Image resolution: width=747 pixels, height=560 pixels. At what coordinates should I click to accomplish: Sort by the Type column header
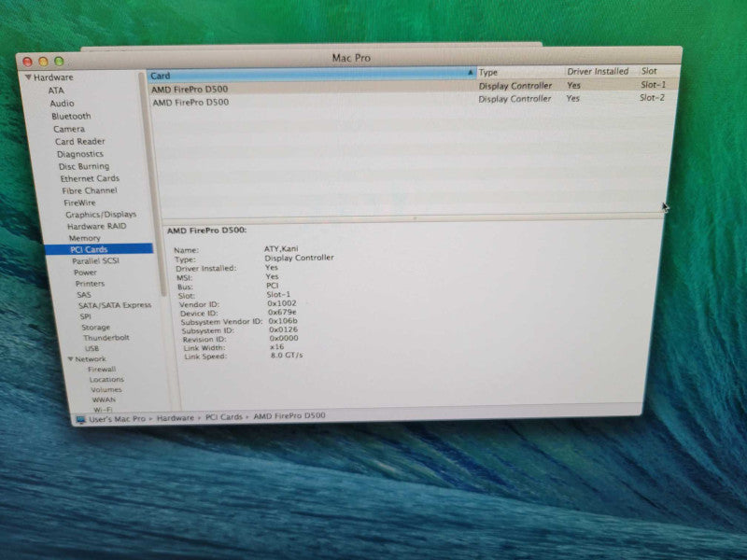tap(520, 72)
